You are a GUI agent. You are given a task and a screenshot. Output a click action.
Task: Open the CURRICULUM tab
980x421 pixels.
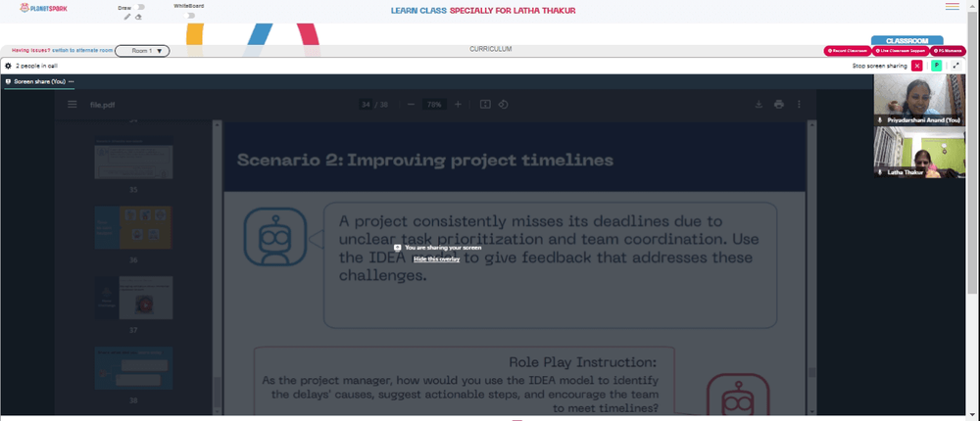coord(491,49)
